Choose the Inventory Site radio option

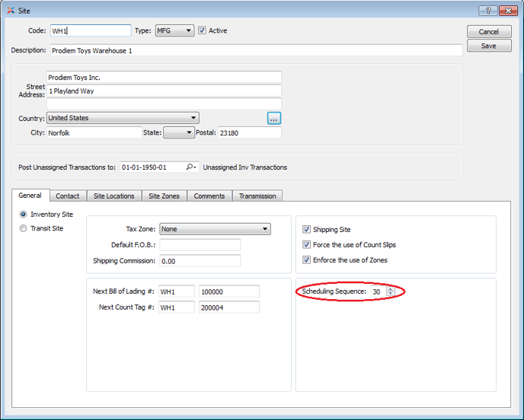coord(24,215)
